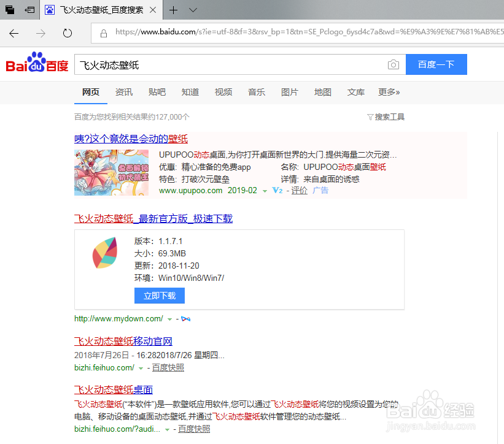Open the 咦?这个竟然是会动的壁纸 ad link
Image resolution: width=504 pixels, height=444 pixels.
(x=131, y=139)
